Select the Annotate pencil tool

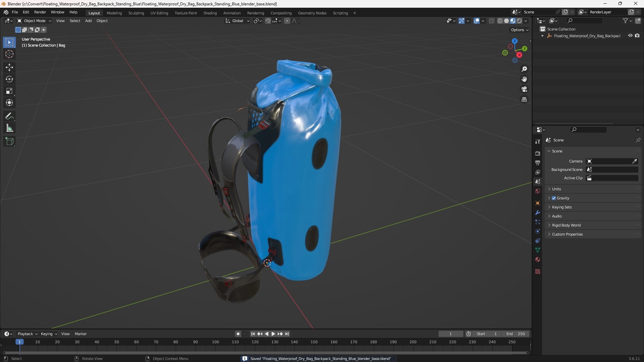coord(9,116)
